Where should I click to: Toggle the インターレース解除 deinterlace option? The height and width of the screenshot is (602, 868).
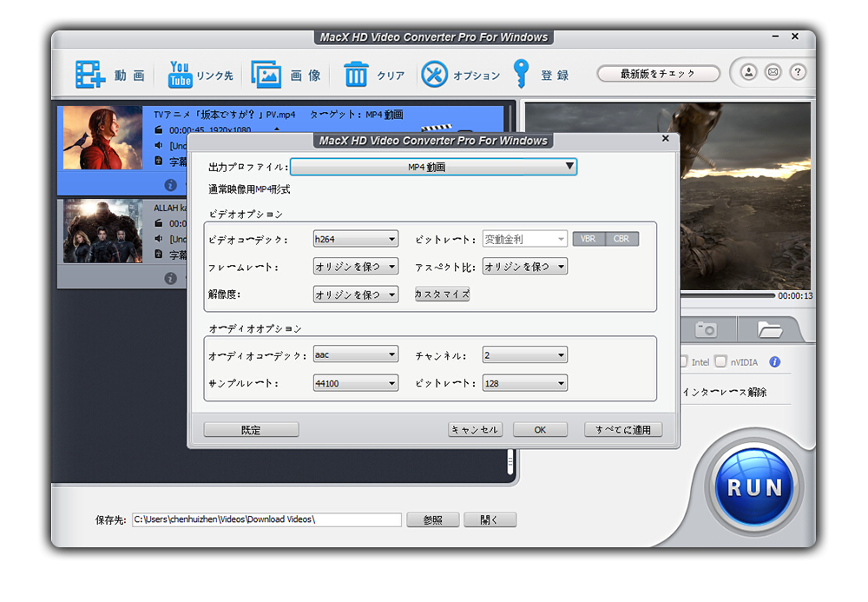tap(725, 392)
